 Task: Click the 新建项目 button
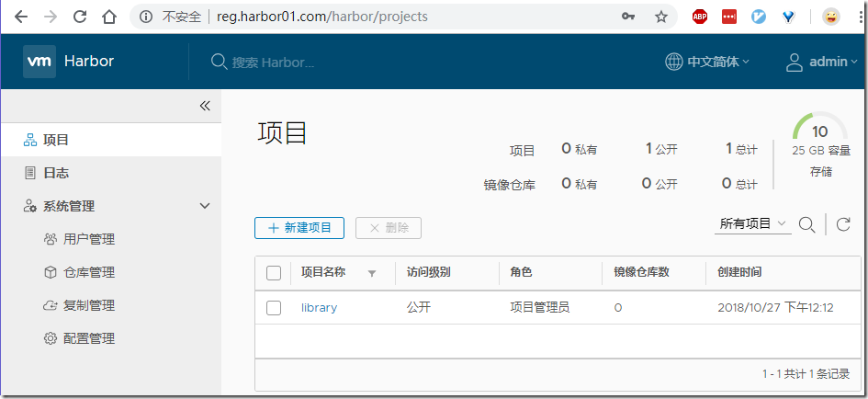point(299,228)
